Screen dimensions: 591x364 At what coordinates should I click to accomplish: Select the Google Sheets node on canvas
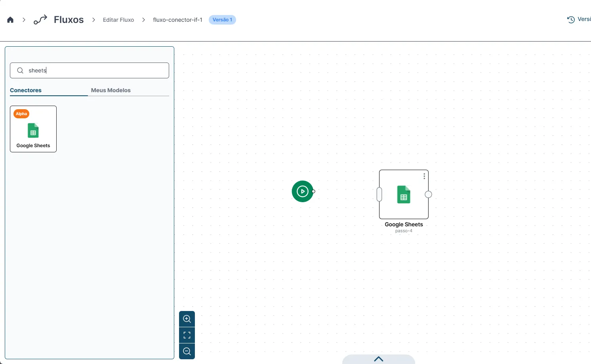click(404, 194)
